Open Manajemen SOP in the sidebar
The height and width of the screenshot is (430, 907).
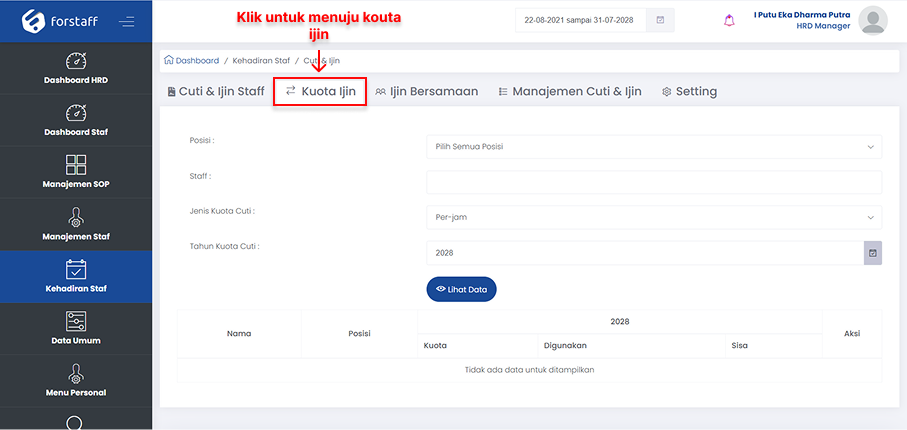click(76, 172)
